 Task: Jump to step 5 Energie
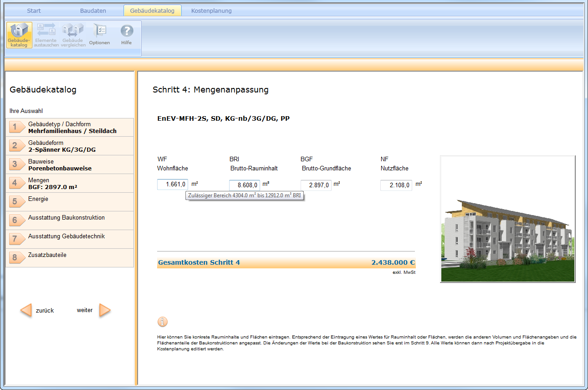pos(70,202)
